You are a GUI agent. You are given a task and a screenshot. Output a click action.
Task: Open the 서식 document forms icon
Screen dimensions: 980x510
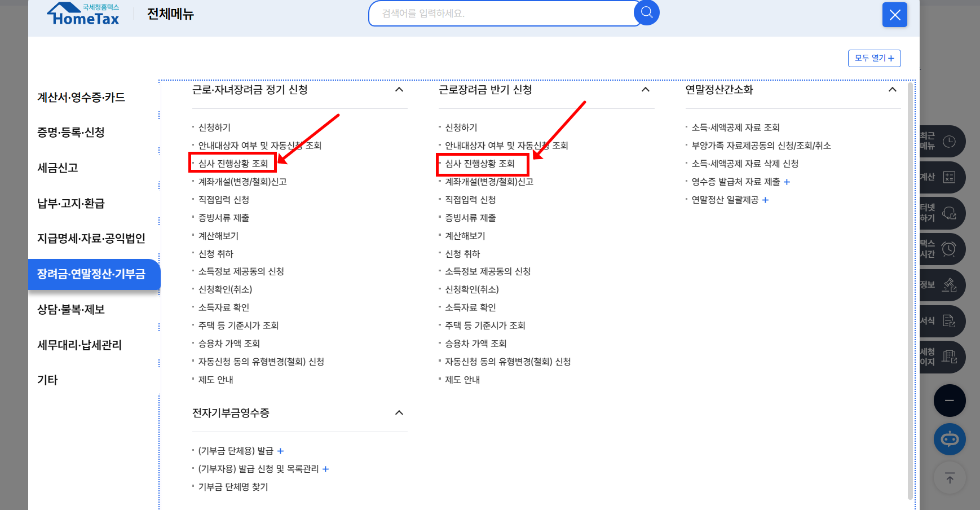949,321
